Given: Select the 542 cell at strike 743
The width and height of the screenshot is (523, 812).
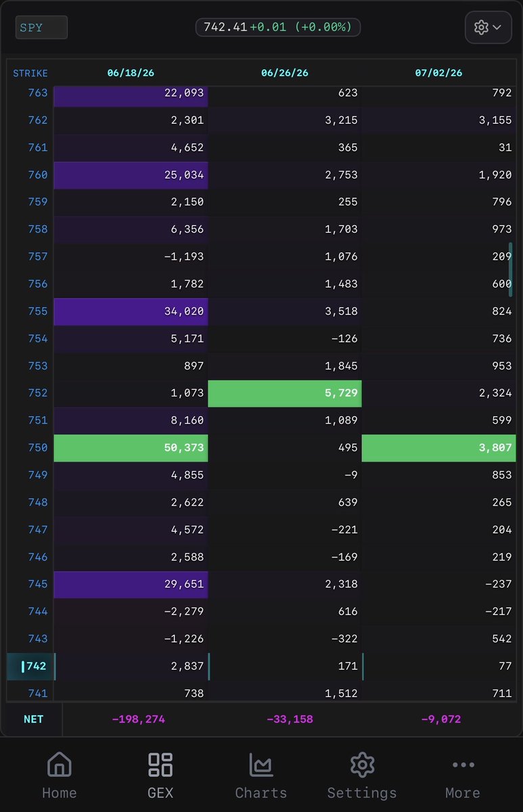Looking at the screenshot, I should pyautogui.click(x=438, y=639).
